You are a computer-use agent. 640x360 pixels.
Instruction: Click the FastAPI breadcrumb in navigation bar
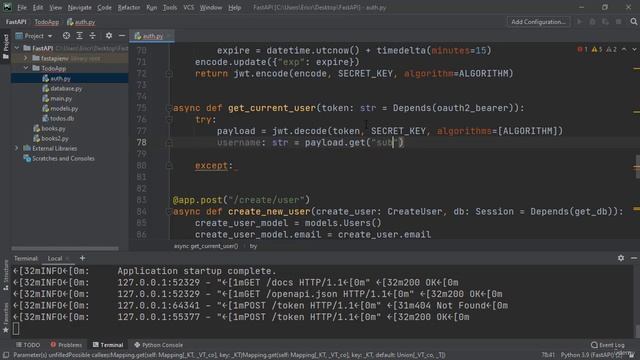[x=16, y=22]
